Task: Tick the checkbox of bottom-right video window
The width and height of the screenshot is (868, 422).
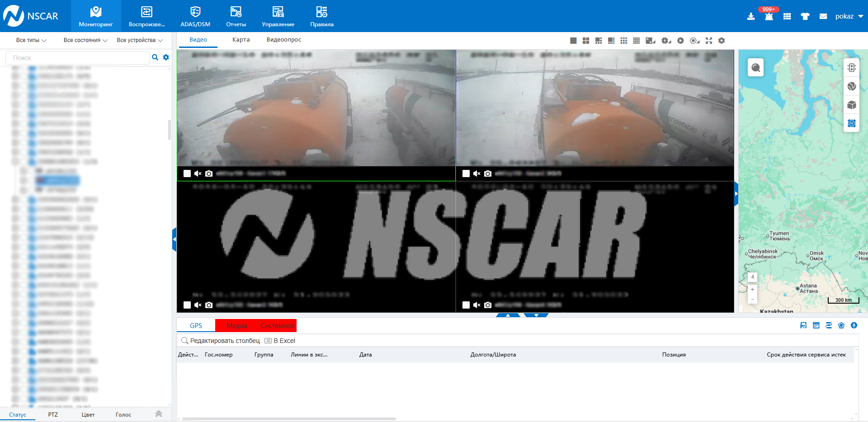Action: tap(466, 305)
